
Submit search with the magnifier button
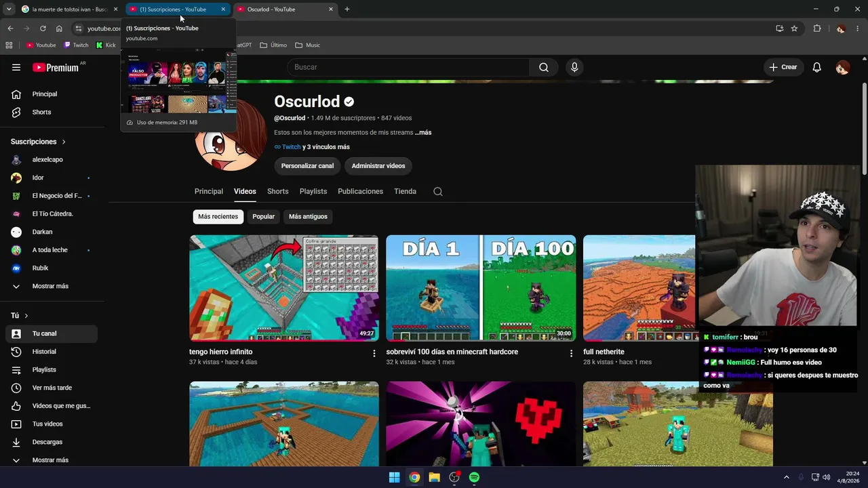544,67
